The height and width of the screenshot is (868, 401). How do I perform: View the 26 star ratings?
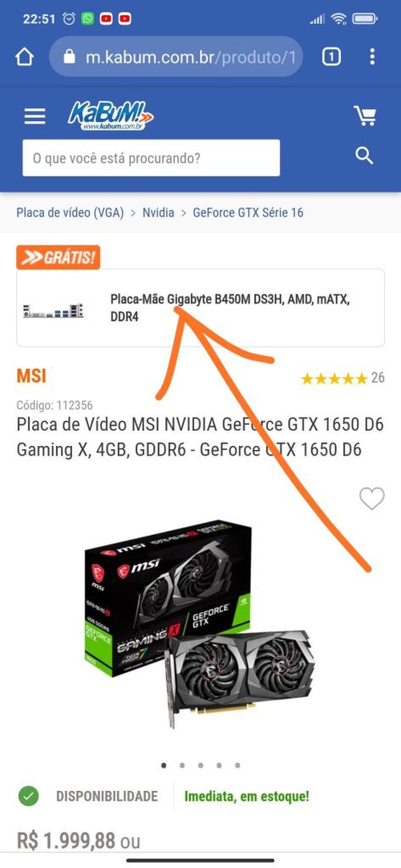[342, 378]
